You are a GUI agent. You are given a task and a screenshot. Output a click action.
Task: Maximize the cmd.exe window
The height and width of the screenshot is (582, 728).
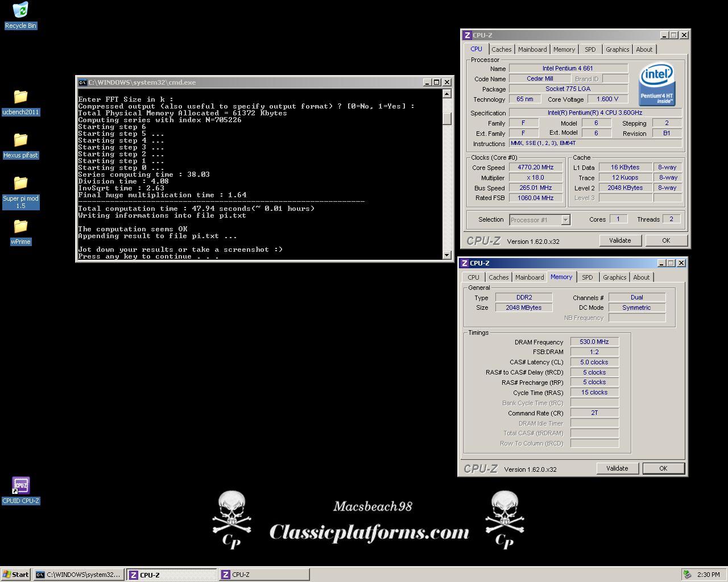[x=436, y=82]
